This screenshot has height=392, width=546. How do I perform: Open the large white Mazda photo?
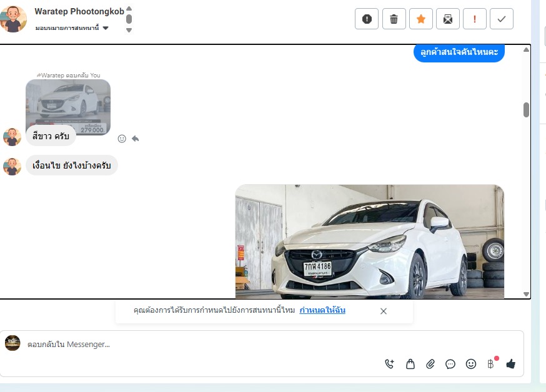pyautogui.click(x=369, y=241)
